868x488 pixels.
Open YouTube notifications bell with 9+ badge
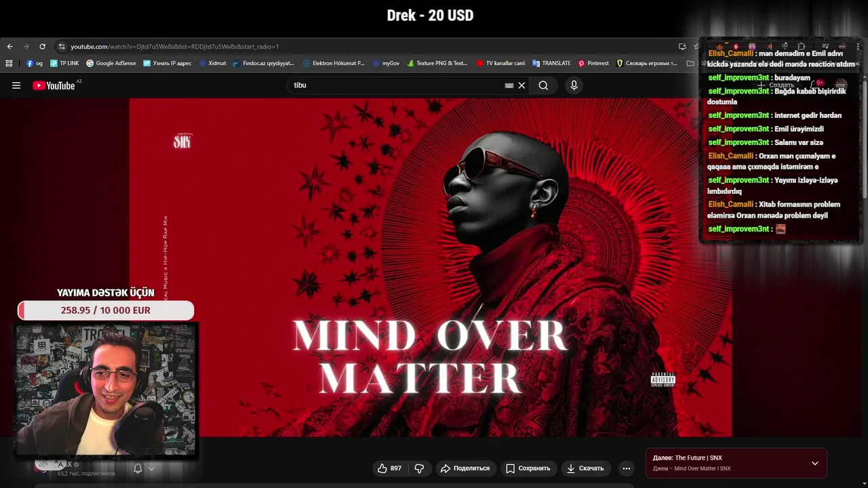(818, 85)
